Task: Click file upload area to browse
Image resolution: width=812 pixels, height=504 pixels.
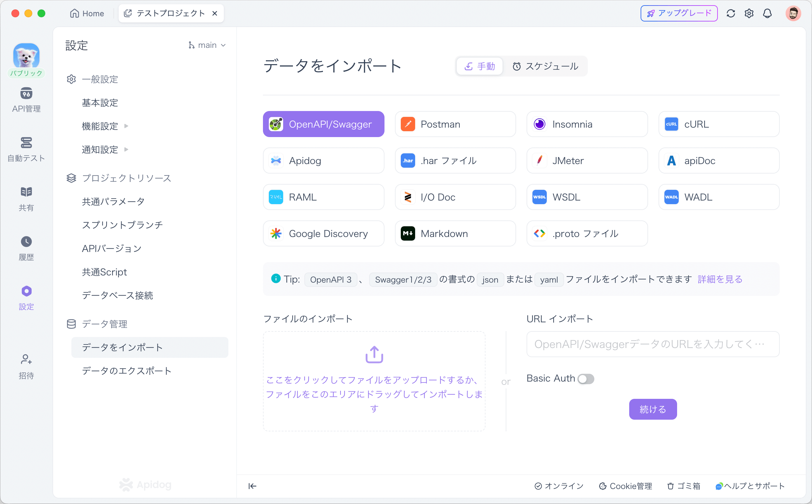Action: [x=374, y=380]
